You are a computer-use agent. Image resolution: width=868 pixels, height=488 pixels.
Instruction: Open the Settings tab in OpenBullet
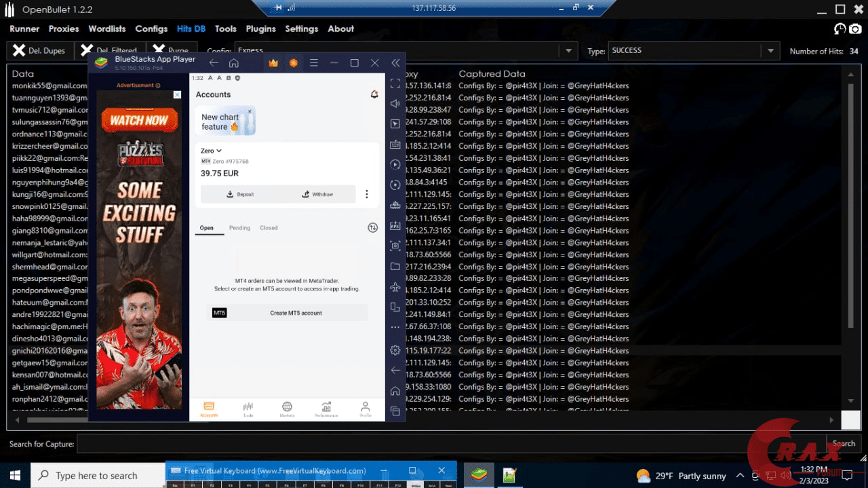302,29
